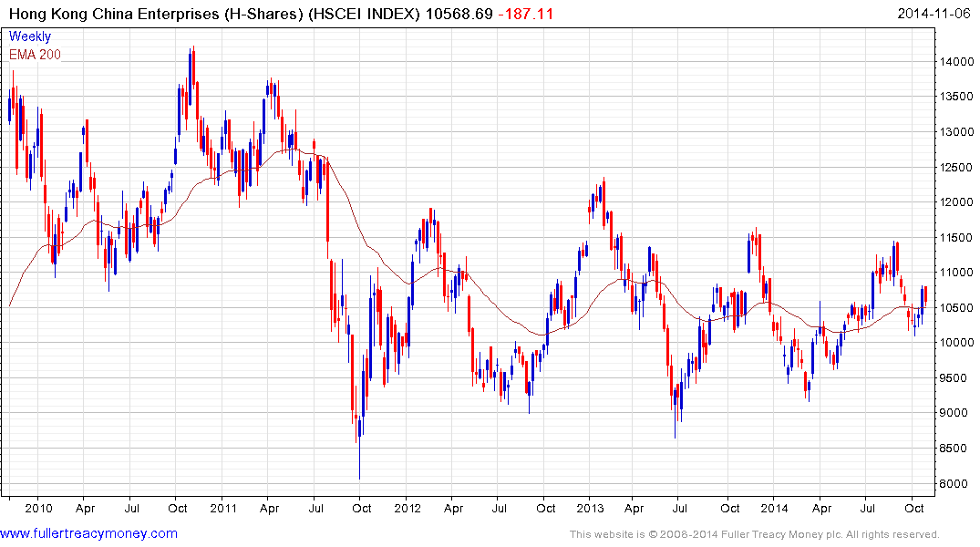
Task: Click the date 2014-11-06
Action: 934,14
